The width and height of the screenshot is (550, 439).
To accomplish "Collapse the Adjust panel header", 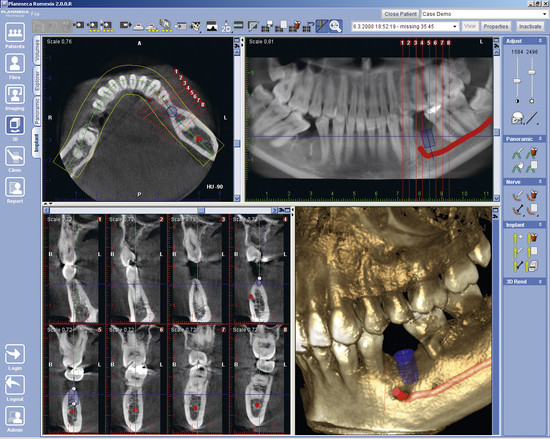I will coord(524,41).
